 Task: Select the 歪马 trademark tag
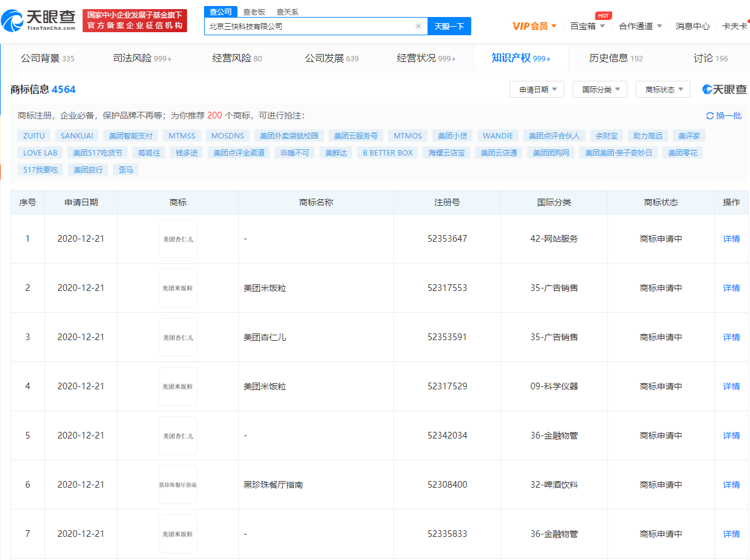coord(126,169)
